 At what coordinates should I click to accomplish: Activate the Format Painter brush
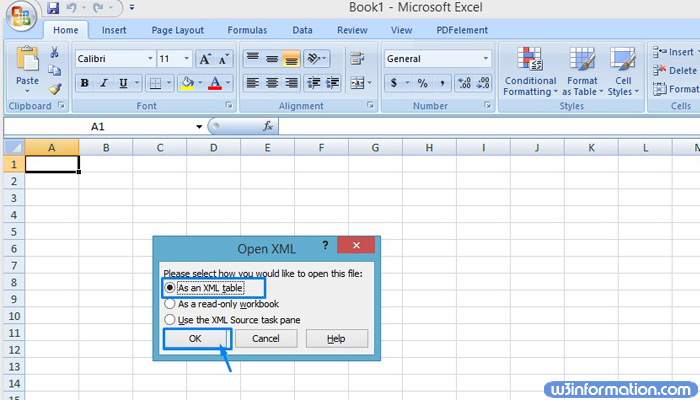pos(55,89)
